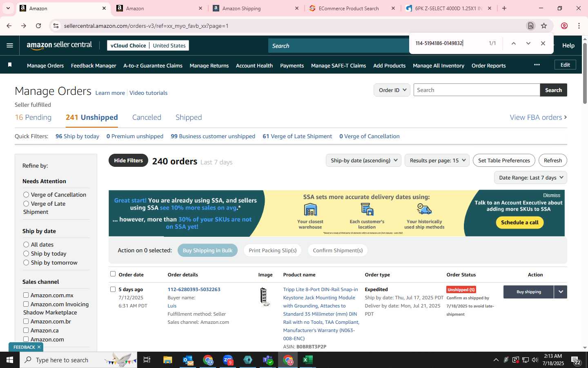Open Chrome three-dot menu
Image resolution: width=588 pixels, height=368 pixels.
point(579,26)
